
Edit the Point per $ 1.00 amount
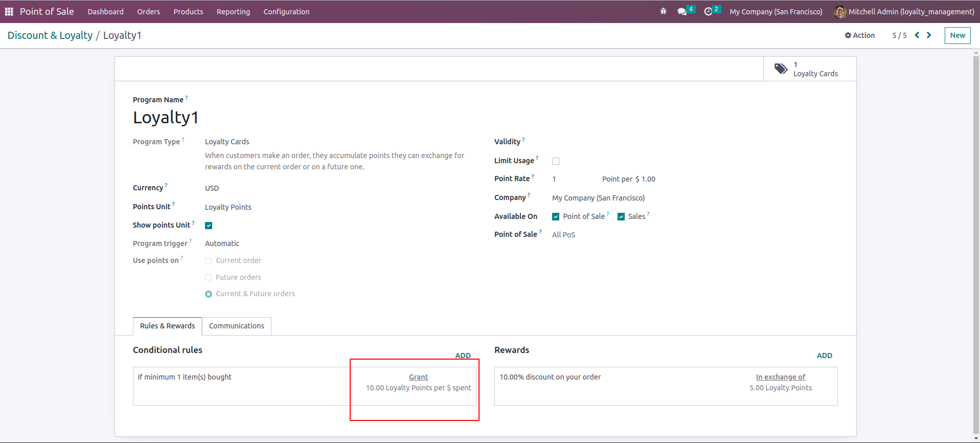click(648, 179)
